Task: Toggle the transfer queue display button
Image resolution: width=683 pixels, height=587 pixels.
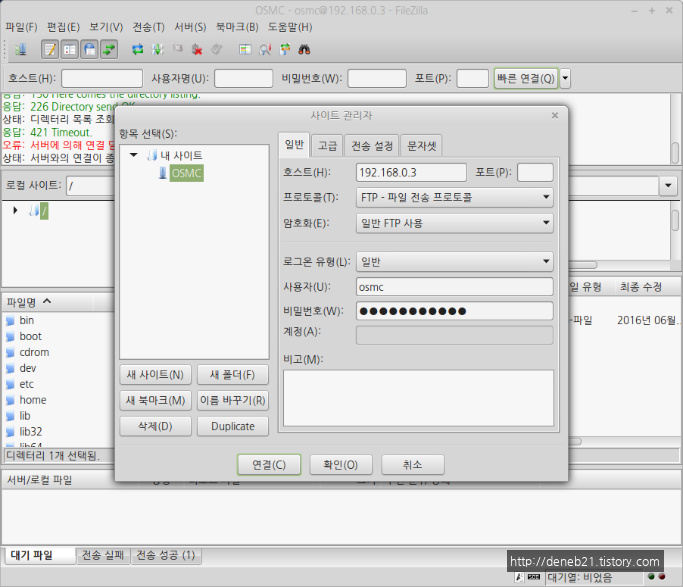Action: coord(109,49)
